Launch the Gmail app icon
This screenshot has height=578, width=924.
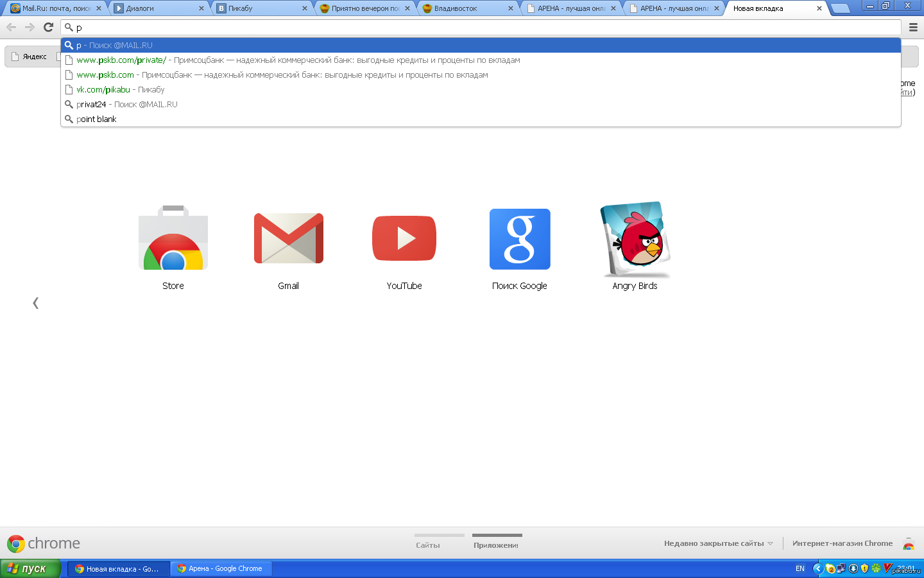(288, 239)
